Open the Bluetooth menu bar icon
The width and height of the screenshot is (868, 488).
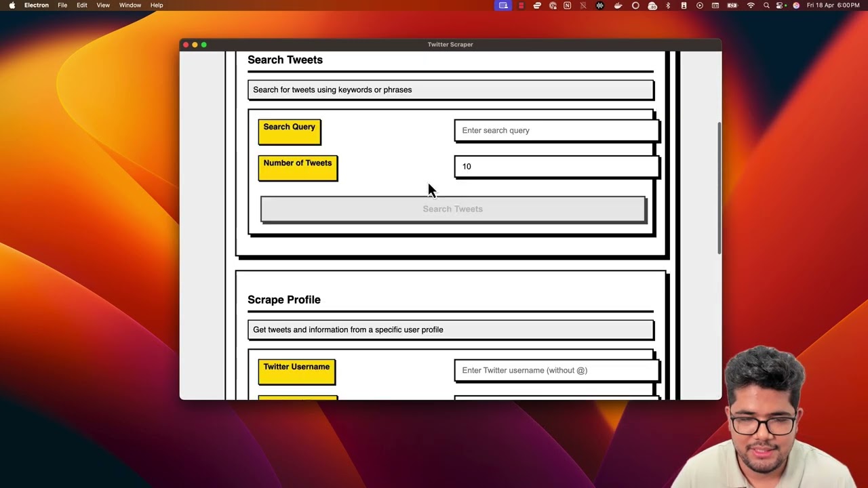click(668, 5)
